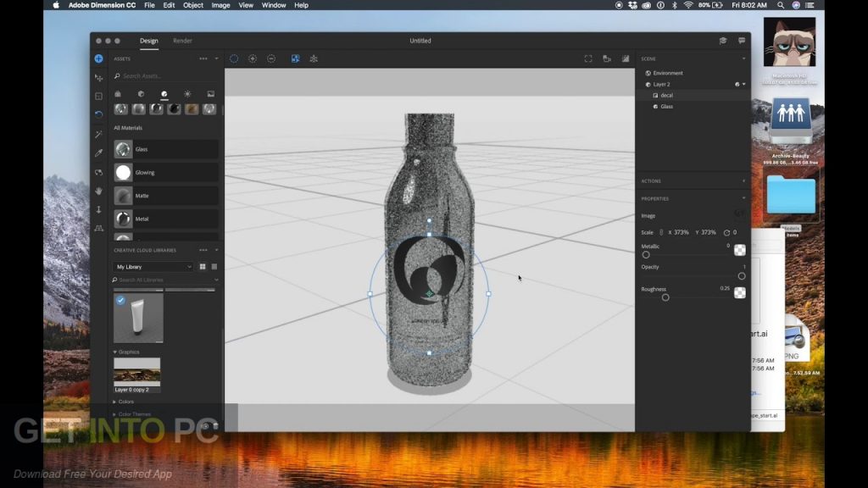Click the blue highlighted canvas toolbar icon
This screenshot has height=488, width=868.
pyautogui.click(x=295, y=58)
